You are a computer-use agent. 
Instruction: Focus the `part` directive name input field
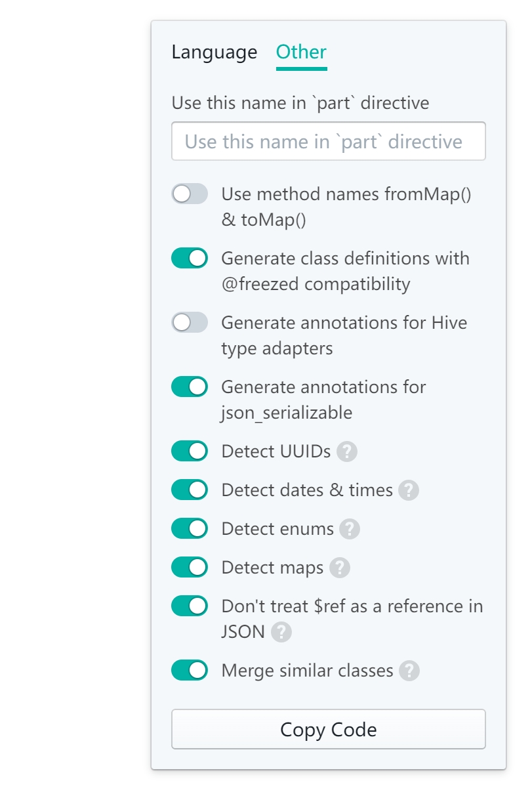[x=329, y=141]
